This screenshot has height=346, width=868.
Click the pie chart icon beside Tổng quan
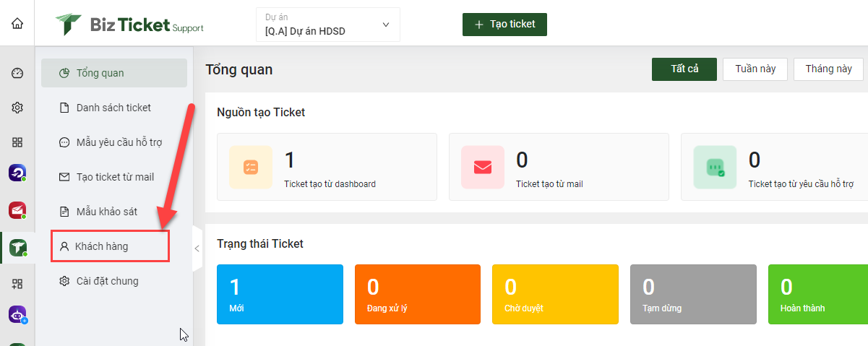point(64,73)
